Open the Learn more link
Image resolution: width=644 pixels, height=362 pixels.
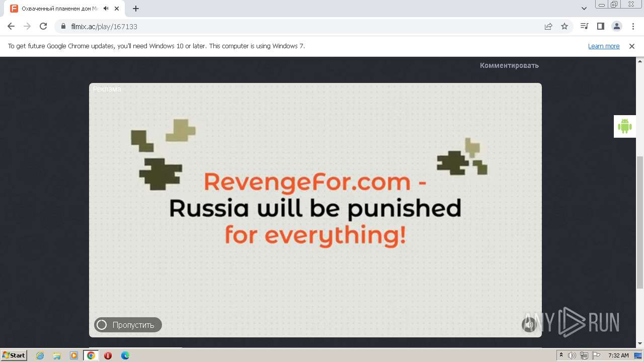[604, 46]
